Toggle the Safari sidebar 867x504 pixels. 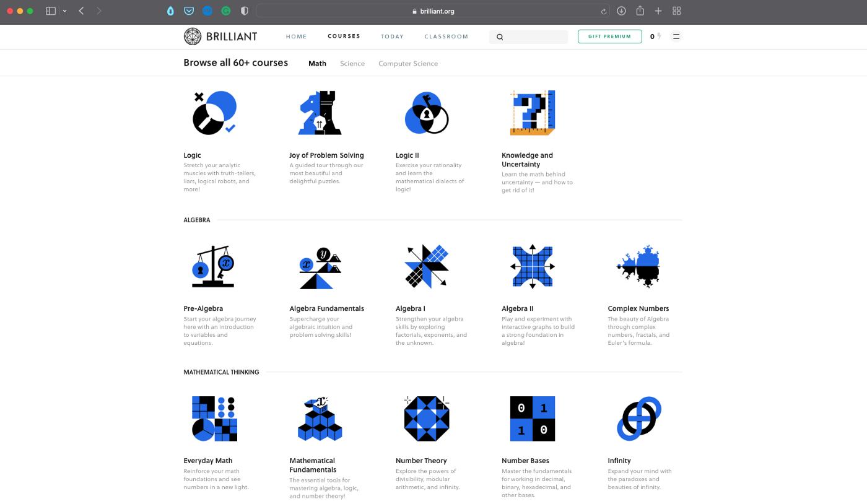pos(51,11)
